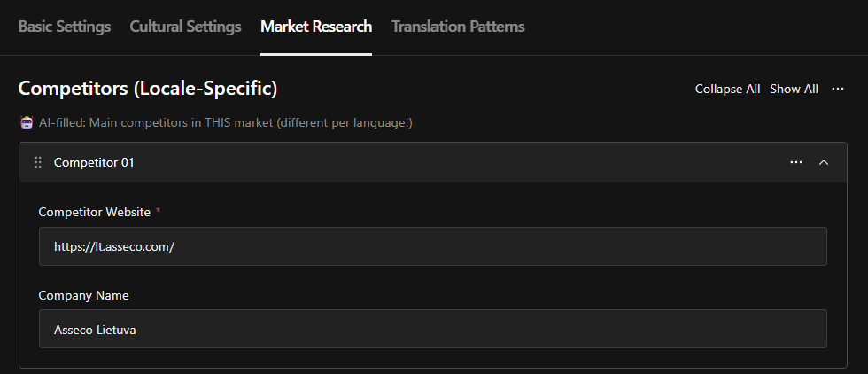Open the Cultural Settings tab
The width and height of the screenshot is (868, 374).
(185, 27)
